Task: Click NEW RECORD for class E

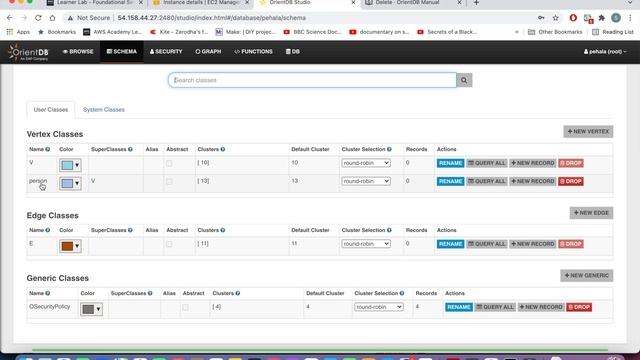Action: tap(532, 244)
